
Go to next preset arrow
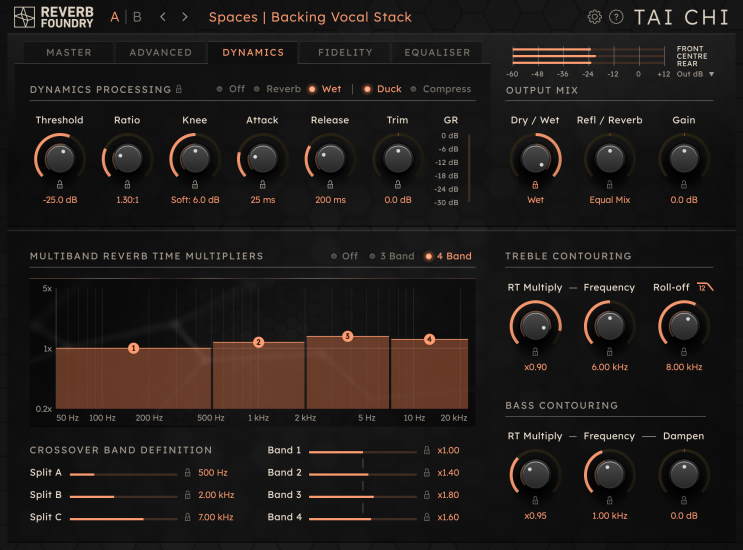pyautogui.click(x=185, y=17)
